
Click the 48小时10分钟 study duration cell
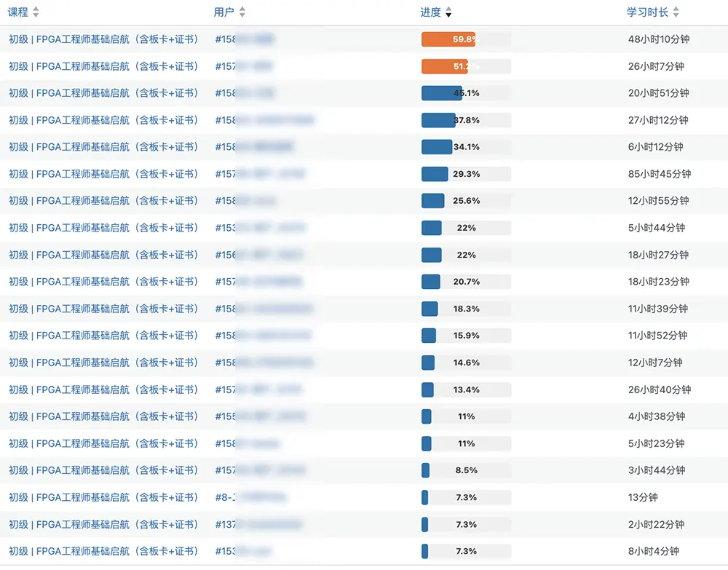point(658,39)
